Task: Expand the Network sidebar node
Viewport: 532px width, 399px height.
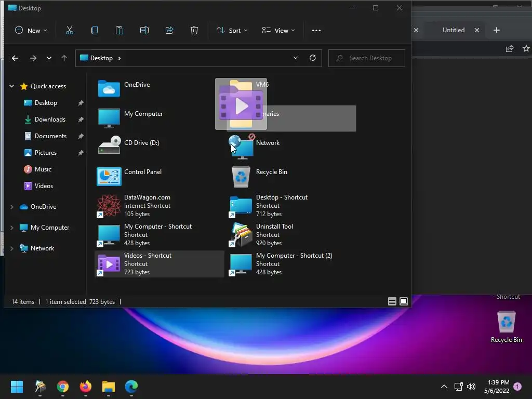Action: coord(11,248)
